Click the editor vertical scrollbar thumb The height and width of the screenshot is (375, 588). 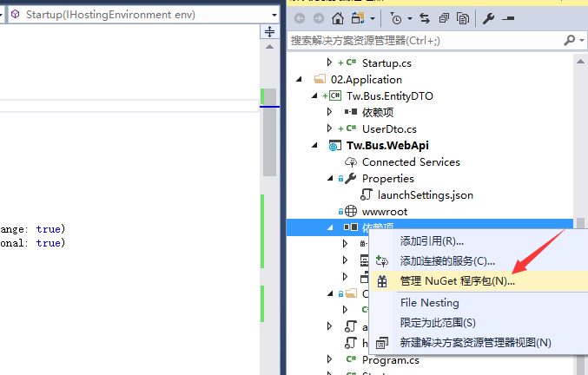click(x=269, y=132)
